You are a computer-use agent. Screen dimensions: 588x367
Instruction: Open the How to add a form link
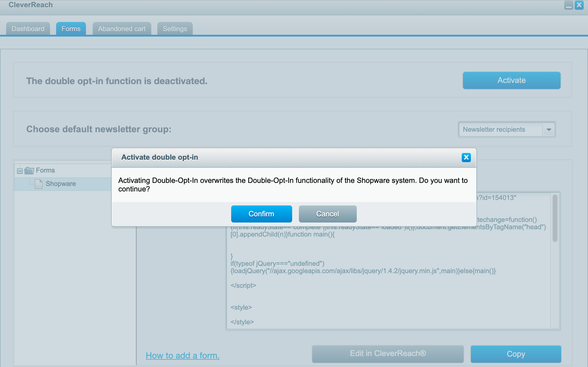coord(182,355)
